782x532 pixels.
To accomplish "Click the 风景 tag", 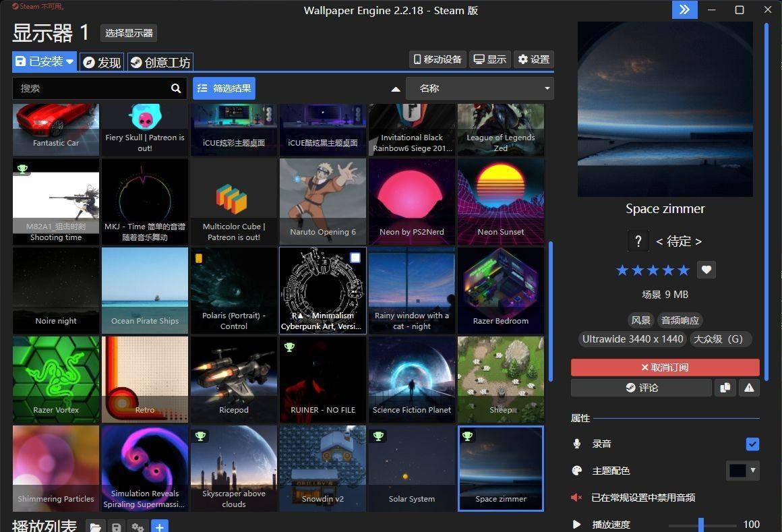I will [x=640, y=320].
